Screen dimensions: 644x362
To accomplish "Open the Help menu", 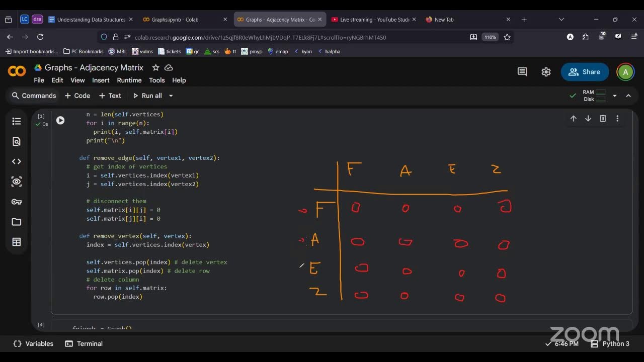I will [179, 80].
